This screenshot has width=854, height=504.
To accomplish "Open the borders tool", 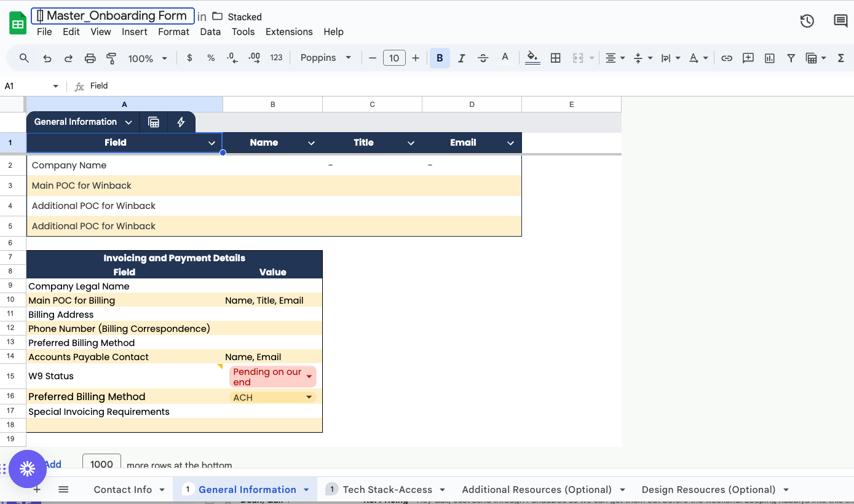I will (x=555, y=58).
